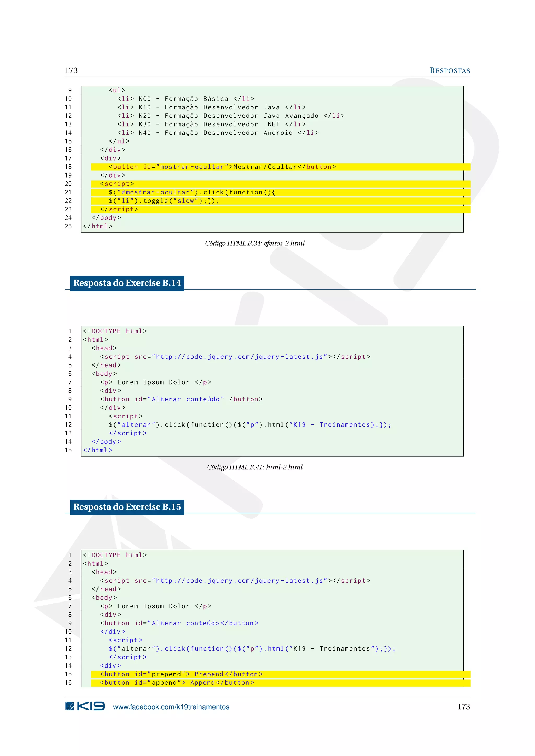
Task: Click the K40 Formação Desenvolvedor Android line
Action: click(218, 133)
